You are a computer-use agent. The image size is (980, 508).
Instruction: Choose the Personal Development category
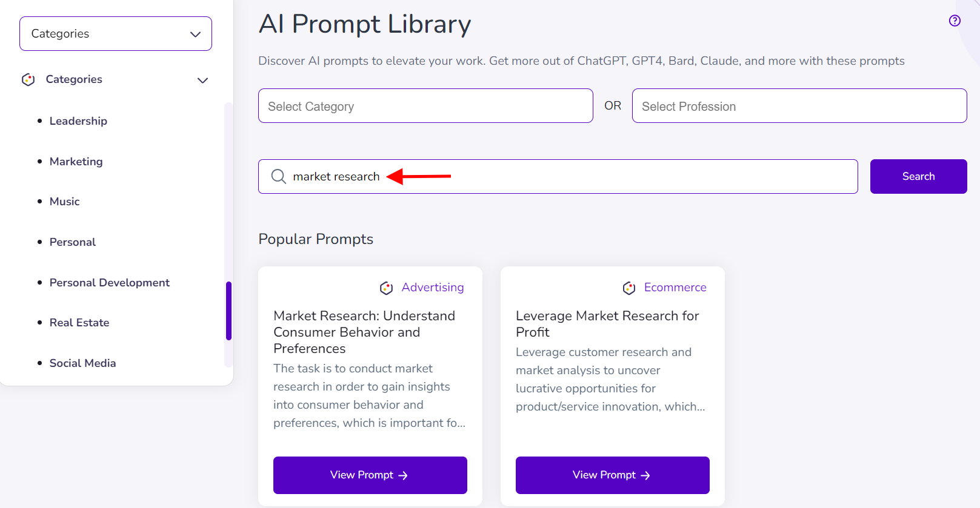click(x=110, y=283)
